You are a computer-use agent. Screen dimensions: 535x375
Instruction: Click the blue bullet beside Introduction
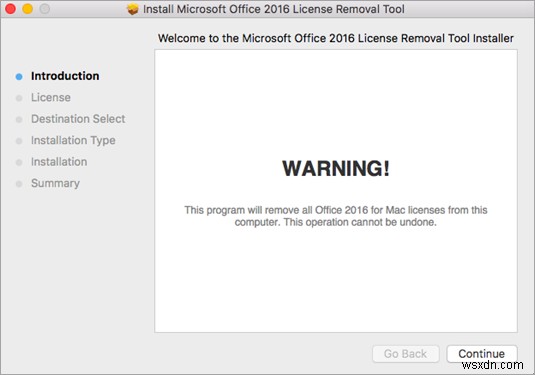(19, 77)
